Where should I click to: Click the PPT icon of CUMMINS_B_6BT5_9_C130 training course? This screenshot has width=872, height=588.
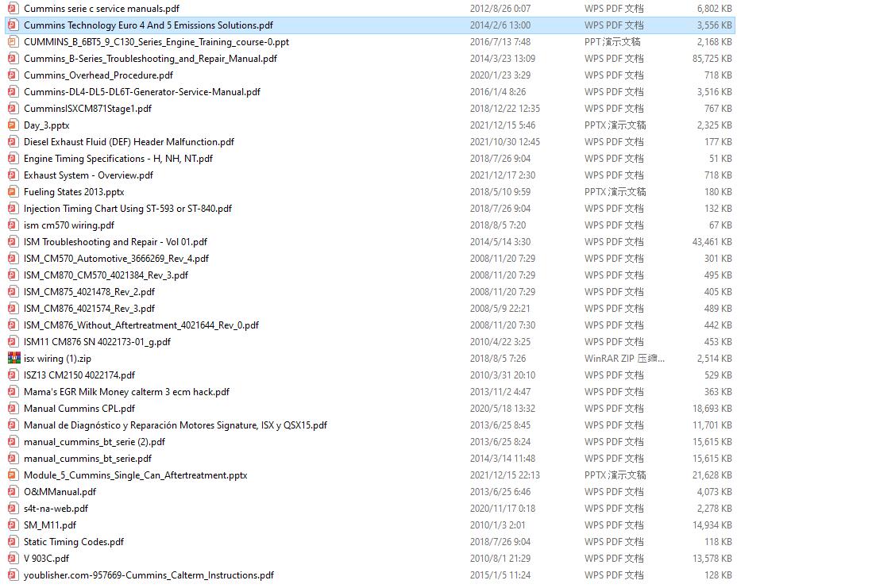[12, 42]
